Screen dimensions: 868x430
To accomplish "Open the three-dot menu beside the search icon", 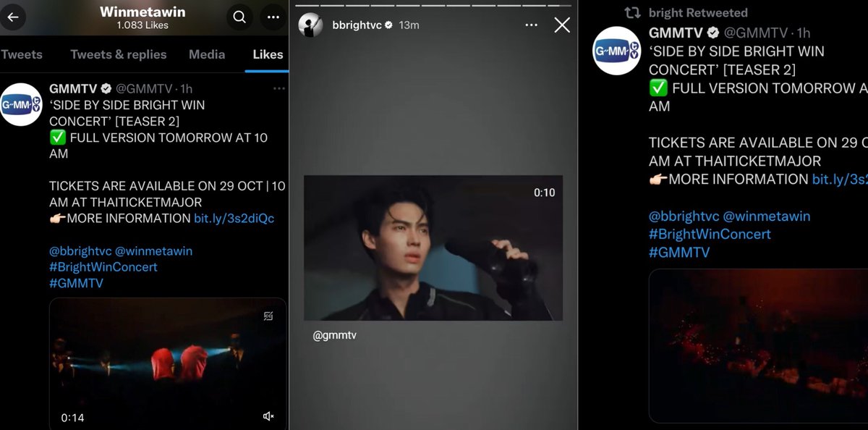I will point(273,17).
